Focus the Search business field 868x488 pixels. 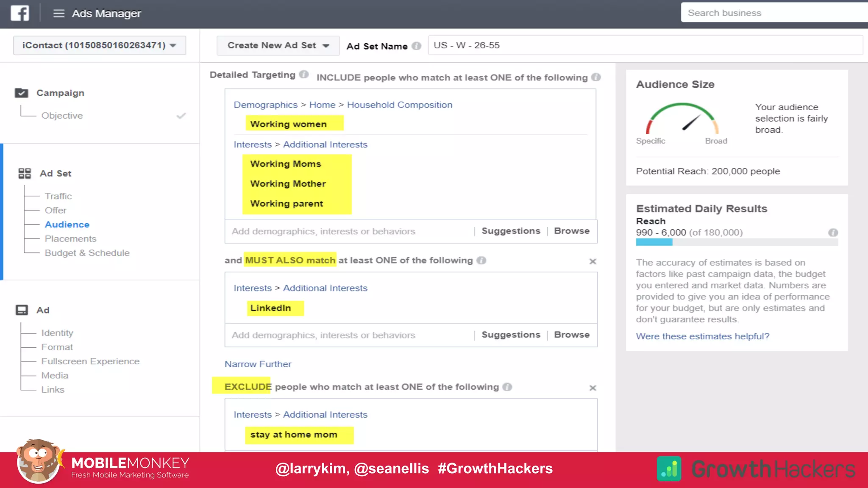[774, 13]
